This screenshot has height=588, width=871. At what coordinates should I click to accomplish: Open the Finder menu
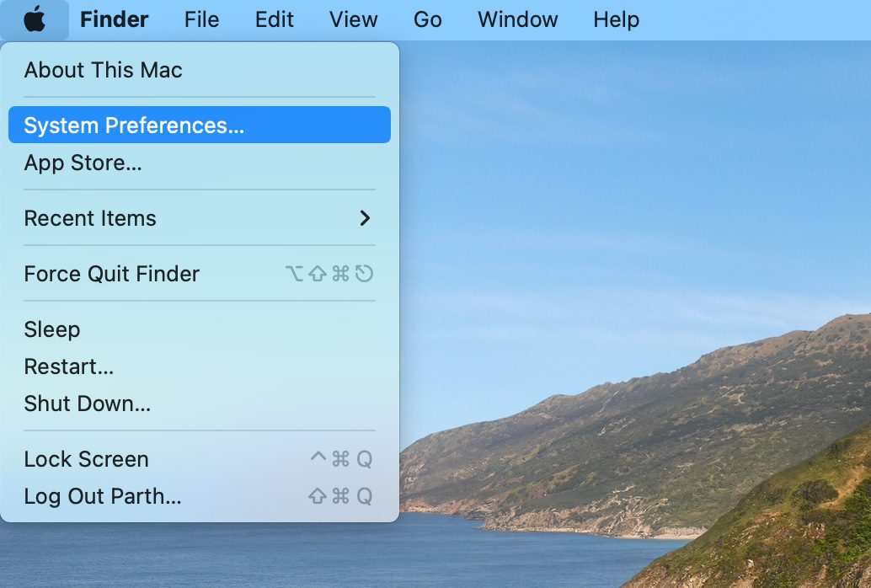point(114,19)
